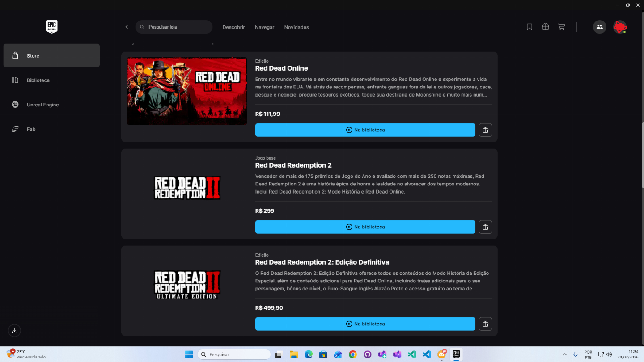Image resolution: width=644 pixels, height=362 pixels.
Task: Open File Explorer from taskbar
Action: coord(293,354)
